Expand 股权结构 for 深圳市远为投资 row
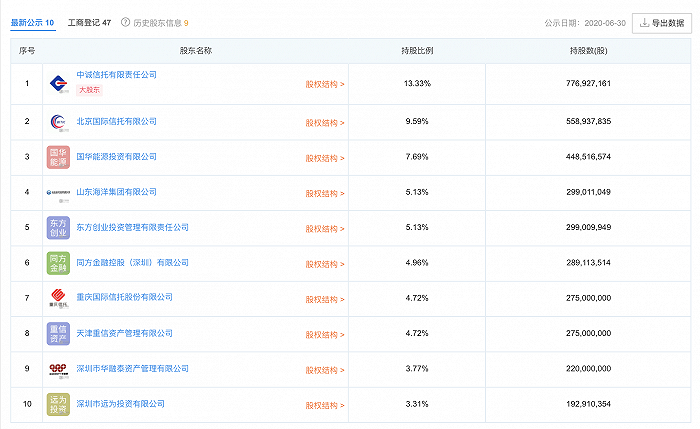700x429 pixels. (x=325, y=406)
